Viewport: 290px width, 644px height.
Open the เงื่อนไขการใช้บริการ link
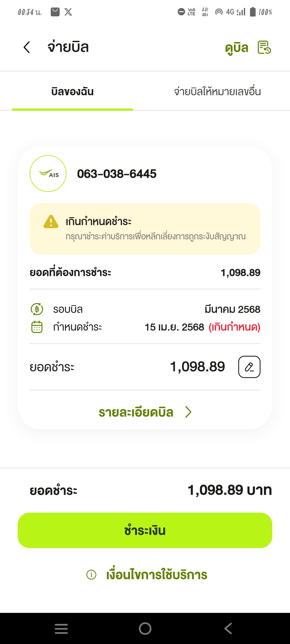(157, 575)
